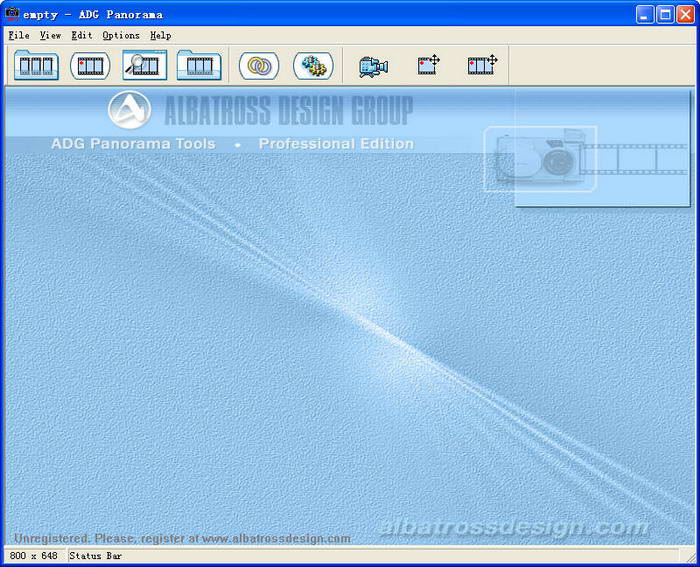Click the '800 x 648' status bar entry

point(33,556)
